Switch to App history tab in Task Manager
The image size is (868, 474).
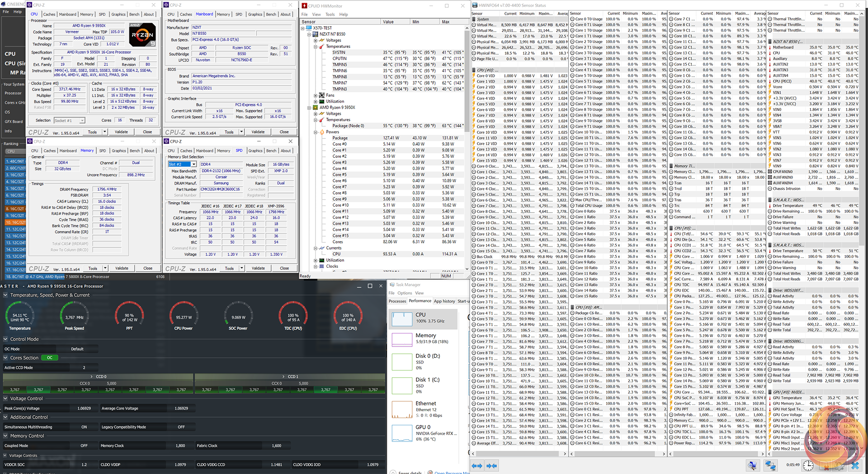pyautogui.click(x=444, y=301)
